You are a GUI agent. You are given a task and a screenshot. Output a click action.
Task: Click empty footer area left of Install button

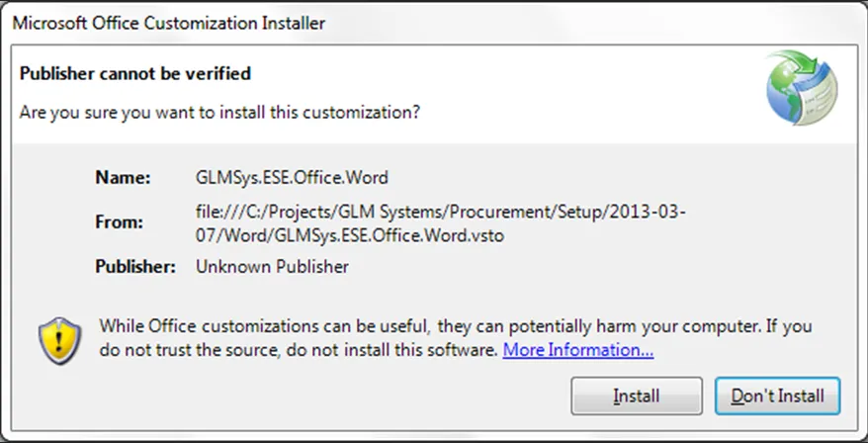click(297, 397)
